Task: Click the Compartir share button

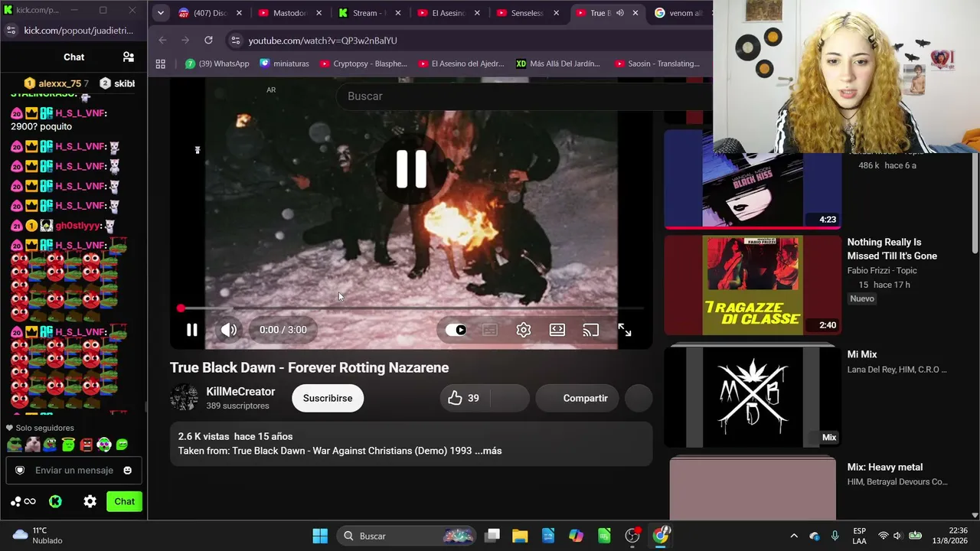Action: pos(577,398)
